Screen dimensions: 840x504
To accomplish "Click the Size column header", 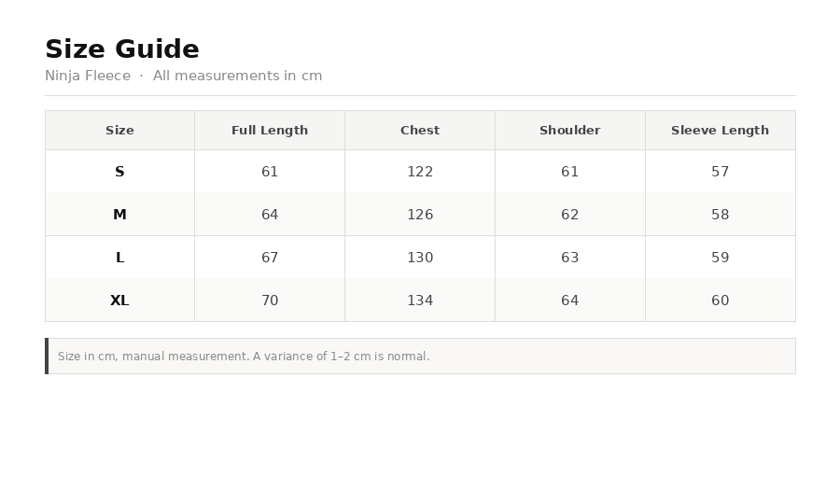I will pos(119,130).
